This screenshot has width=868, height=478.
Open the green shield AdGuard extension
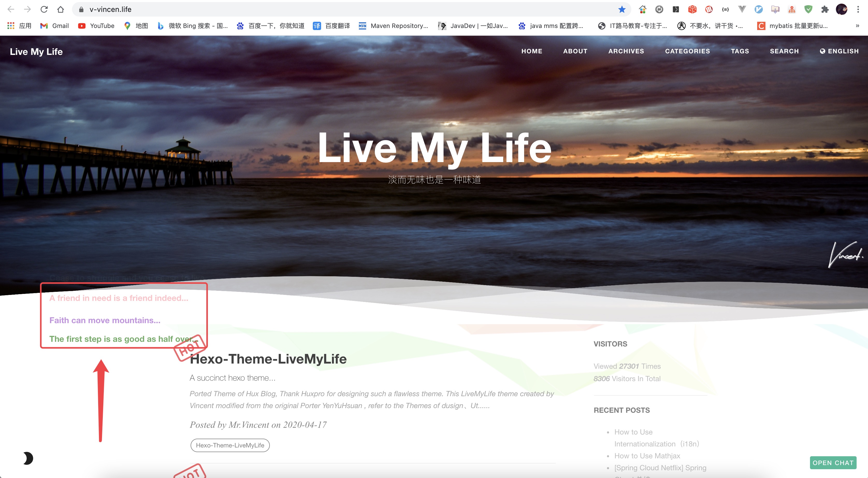click(x=808, y=9)
